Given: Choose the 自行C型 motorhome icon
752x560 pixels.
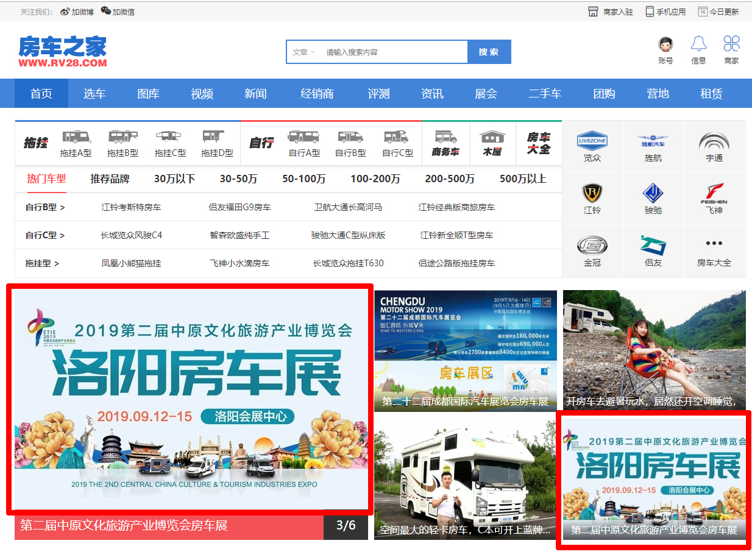Looking at the screenshot, I should point(397,137).
